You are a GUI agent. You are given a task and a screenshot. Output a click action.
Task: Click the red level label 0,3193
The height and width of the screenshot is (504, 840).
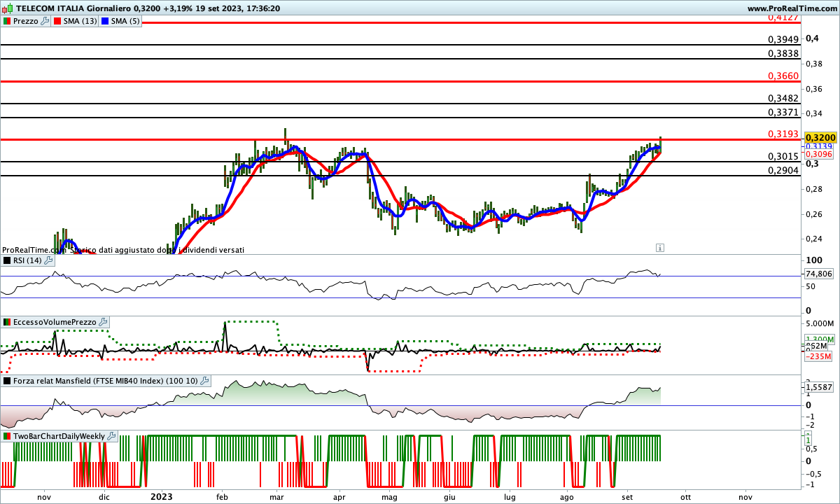click(x=783, y=134)
